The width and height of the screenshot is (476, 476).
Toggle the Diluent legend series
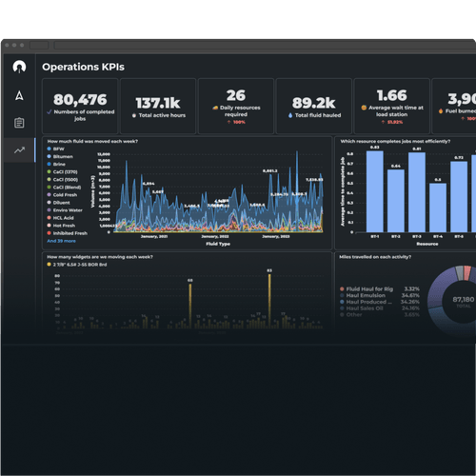coord(58,203)
